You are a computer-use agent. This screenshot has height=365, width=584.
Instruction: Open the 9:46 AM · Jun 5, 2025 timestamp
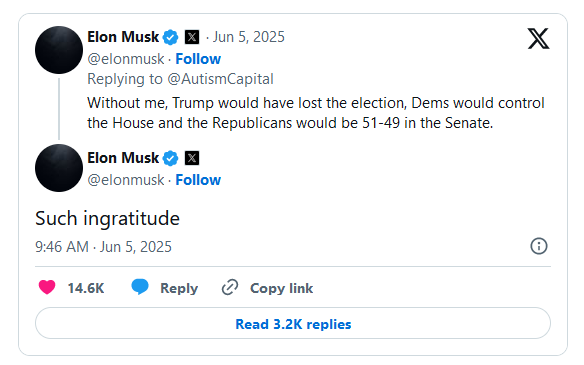point(103,247)
